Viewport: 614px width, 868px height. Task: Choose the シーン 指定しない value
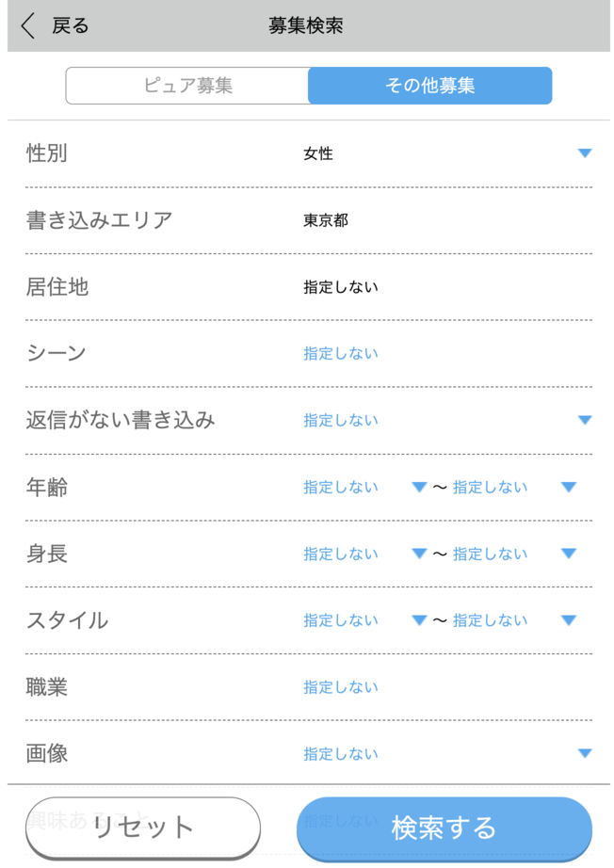[x=341, y=354]
